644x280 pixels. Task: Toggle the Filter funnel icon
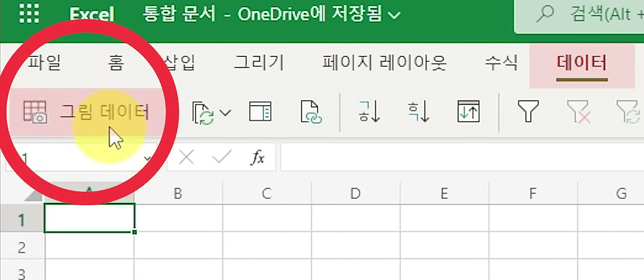[528, 112]
